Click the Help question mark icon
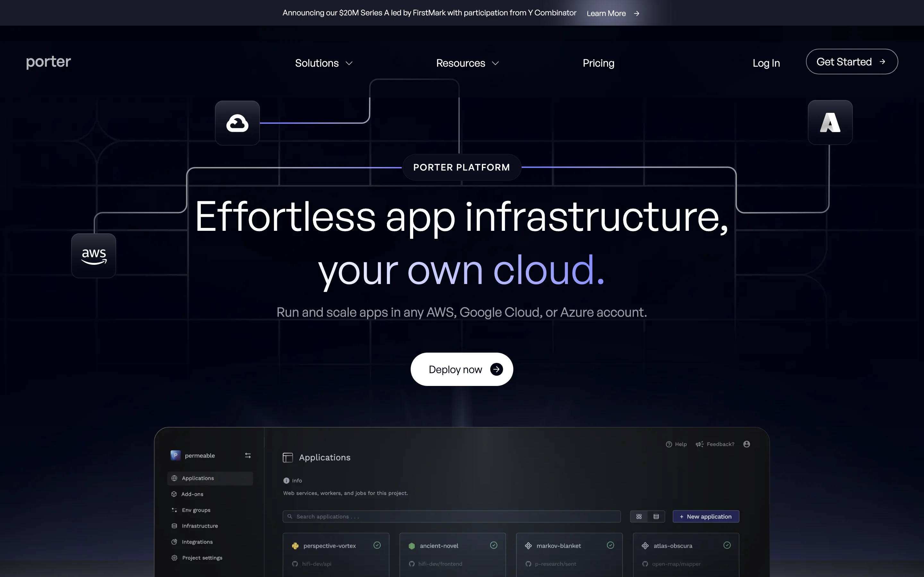This screenshot has height=577, width=924. pyautogui.click(x=669, y=444)
